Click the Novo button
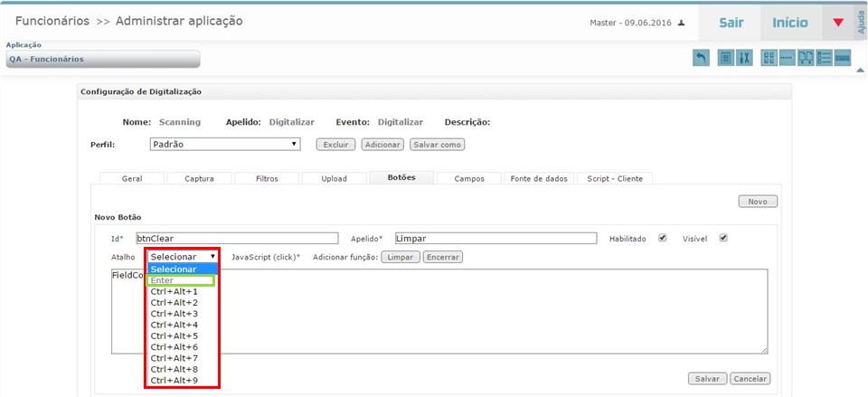 [758, 202]
